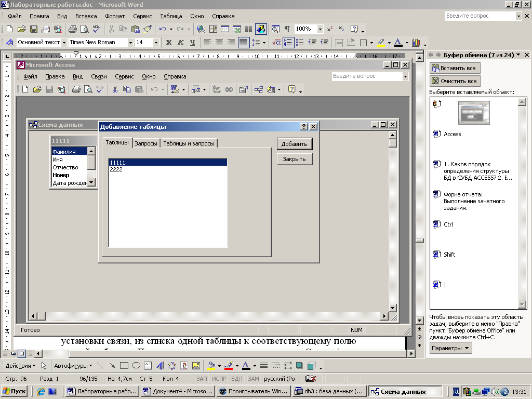Open 'Действия' dropdown in drawing toolbar

(x=20, y=366)
